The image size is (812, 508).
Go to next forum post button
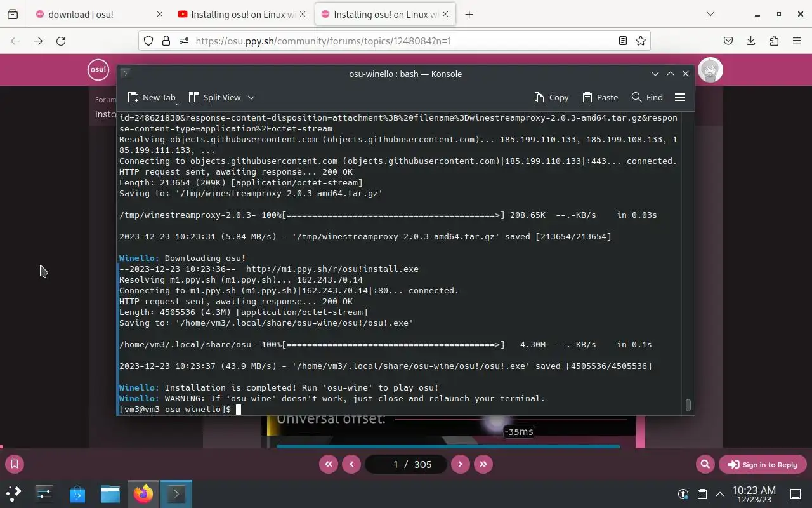click(x=461, y=464)
